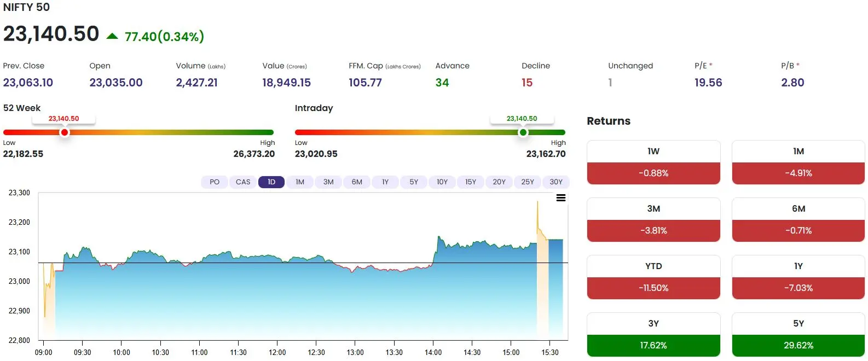Click the P/E value 19.56

click(x=708, y=83)
